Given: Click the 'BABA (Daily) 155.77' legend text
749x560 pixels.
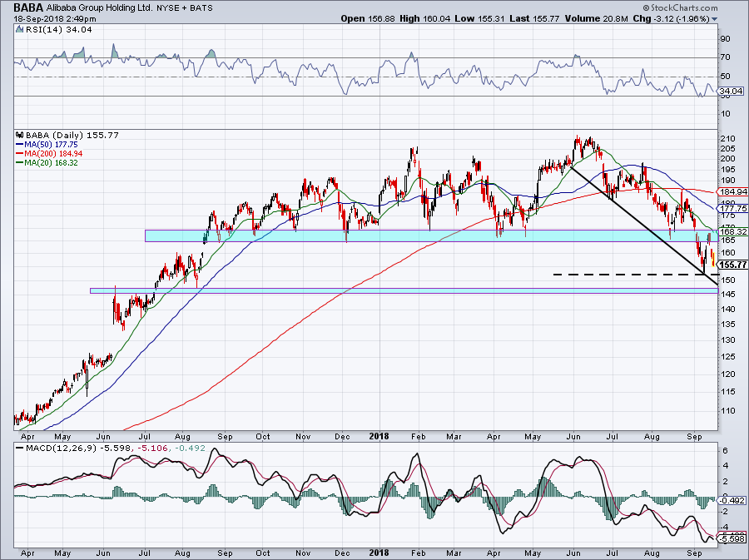Looking at the screenshot, I should 72,135.
